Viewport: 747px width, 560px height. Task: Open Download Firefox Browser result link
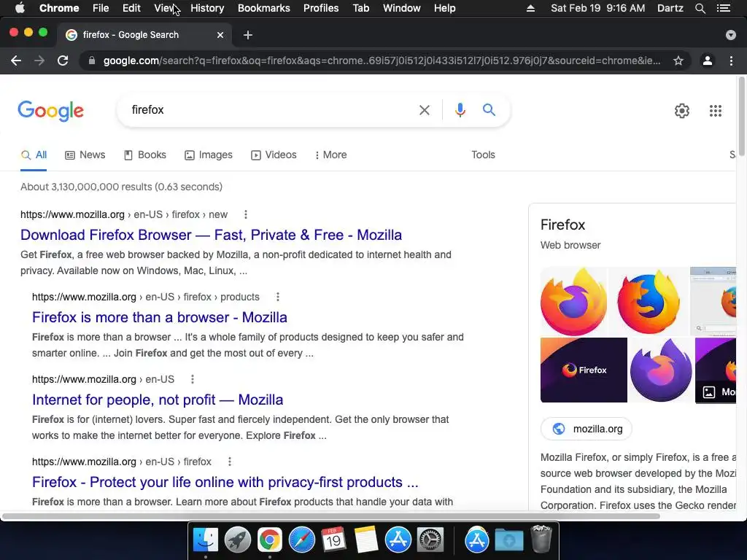tap(211, 235)
